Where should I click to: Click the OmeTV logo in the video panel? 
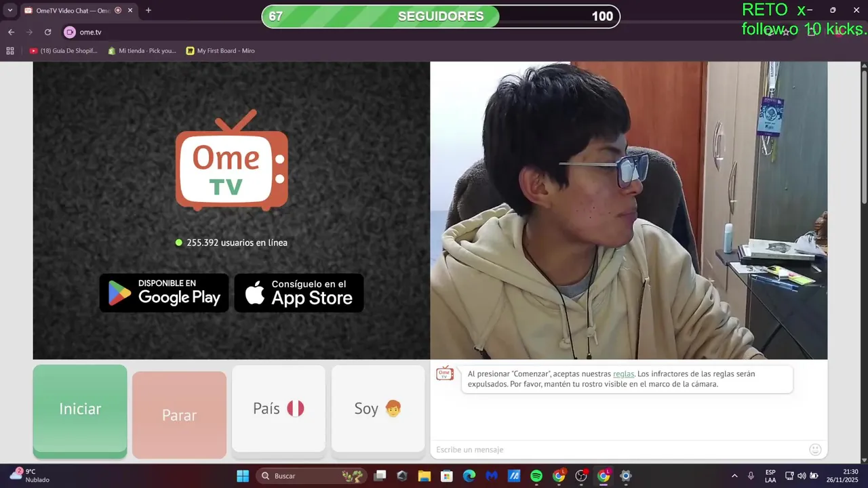(232, 161)
